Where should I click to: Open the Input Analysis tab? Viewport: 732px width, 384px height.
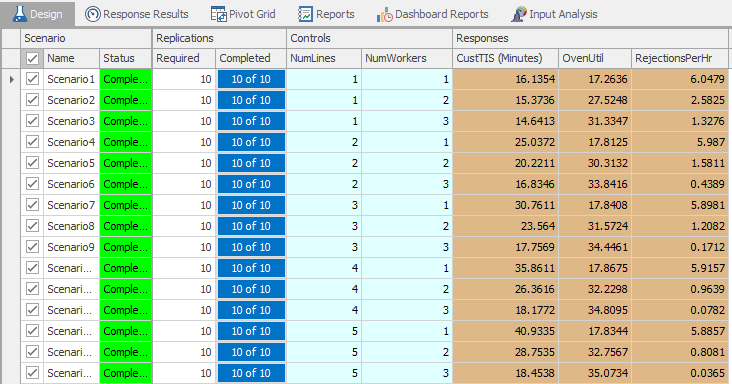554,14
